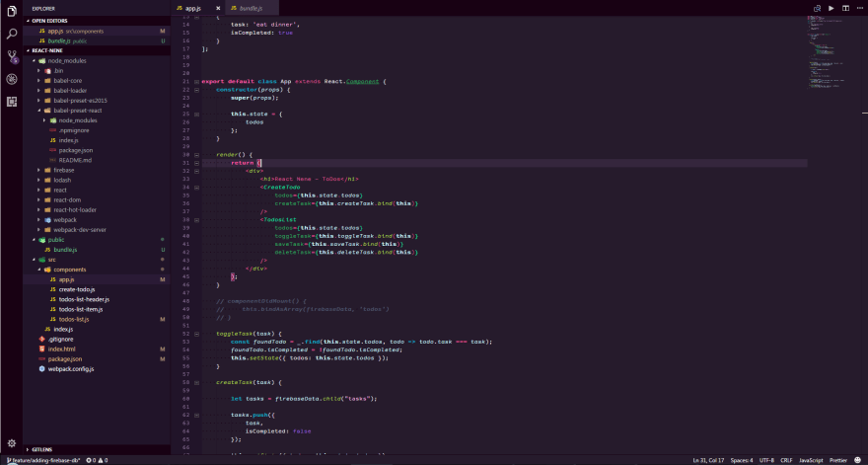
Task: Expand node_modules inside babel-preset-react
Action: coord(97,120)
